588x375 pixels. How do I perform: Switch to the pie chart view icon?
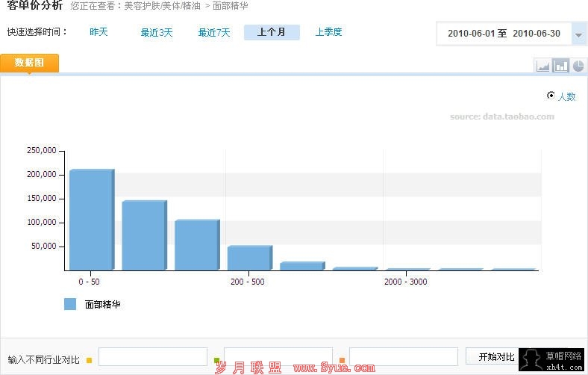578,66
